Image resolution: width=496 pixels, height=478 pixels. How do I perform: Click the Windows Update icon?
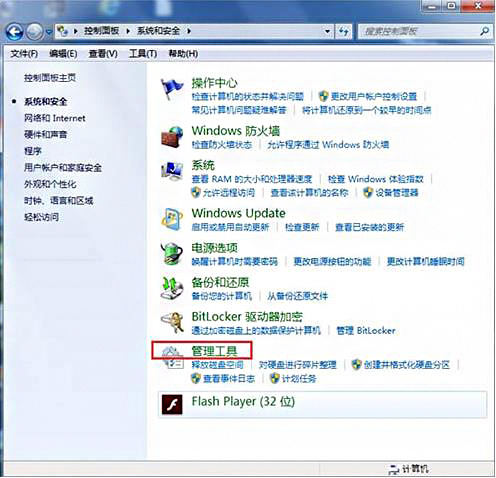click(172, 219)
